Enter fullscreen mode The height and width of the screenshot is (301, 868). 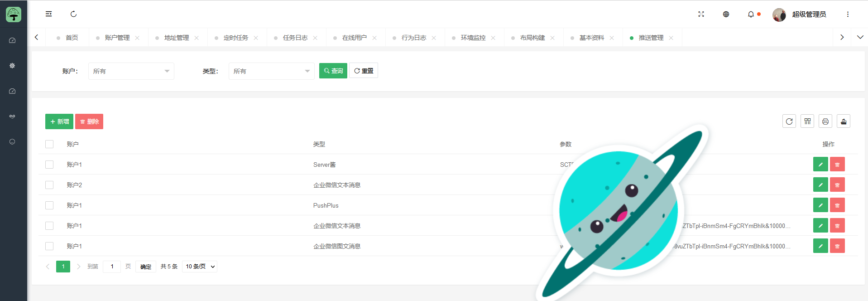point(701,14)
